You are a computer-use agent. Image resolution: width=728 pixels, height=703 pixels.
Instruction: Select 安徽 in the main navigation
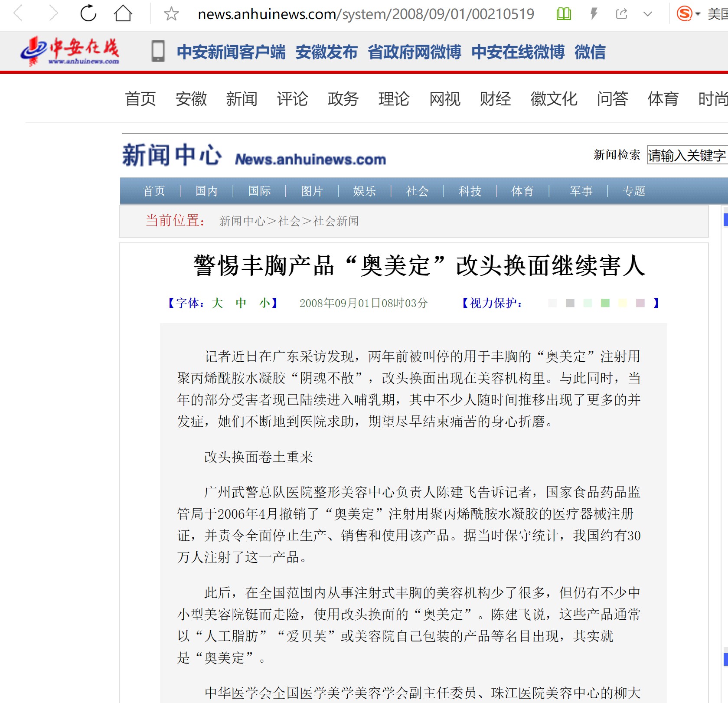(191, 99)
